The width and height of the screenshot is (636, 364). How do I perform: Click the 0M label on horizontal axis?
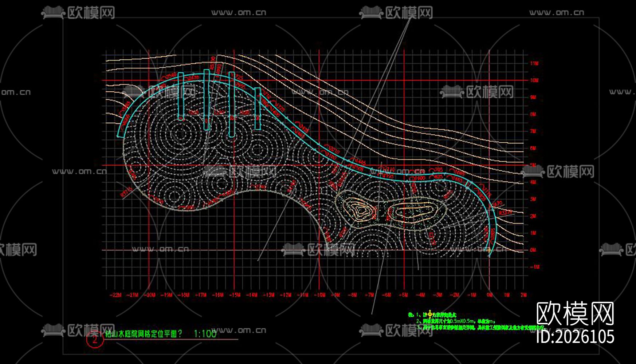point(490,295)
